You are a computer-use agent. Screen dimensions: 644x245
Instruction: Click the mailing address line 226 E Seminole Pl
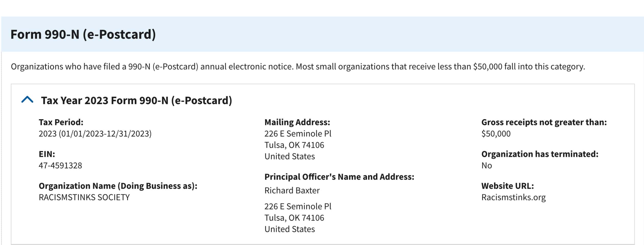[298, 134]
